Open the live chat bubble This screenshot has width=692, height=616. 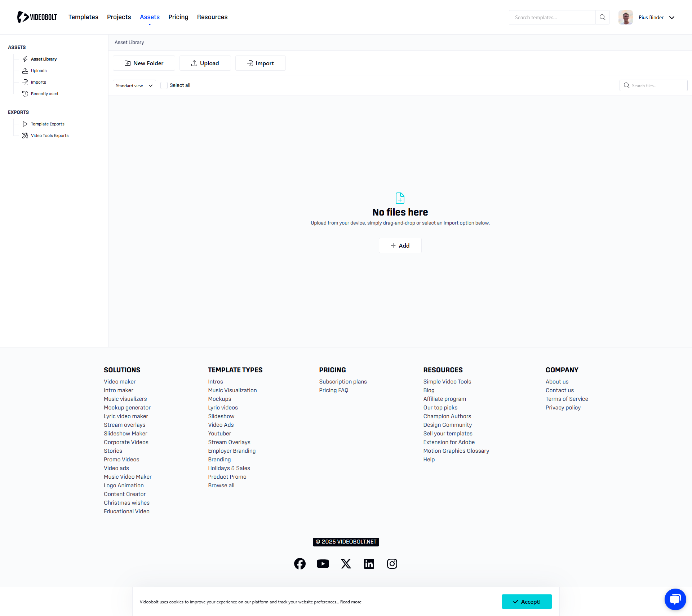pos(675,599)
